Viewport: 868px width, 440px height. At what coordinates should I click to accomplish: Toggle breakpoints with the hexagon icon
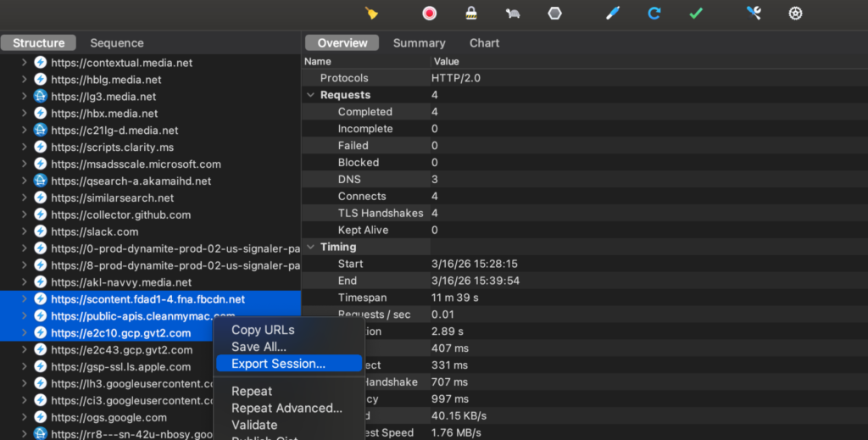pos(554,13)
